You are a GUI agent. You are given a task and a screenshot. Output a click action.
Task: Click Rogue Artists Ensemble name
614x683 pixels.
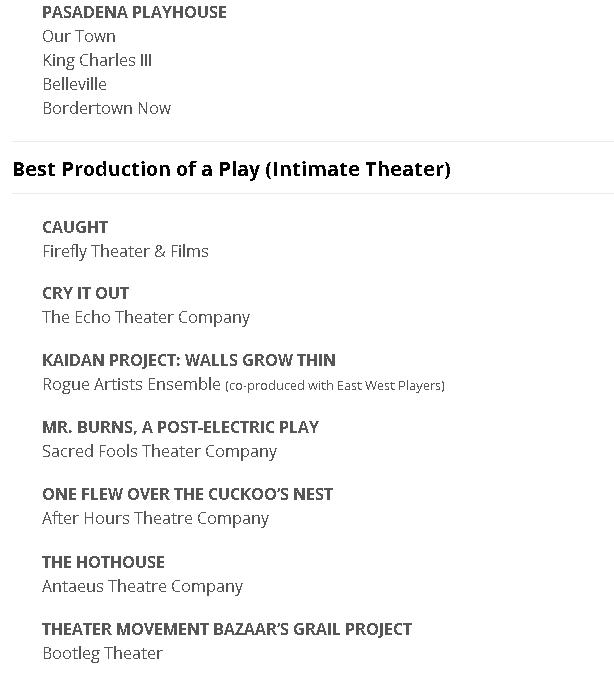(131, 384)
